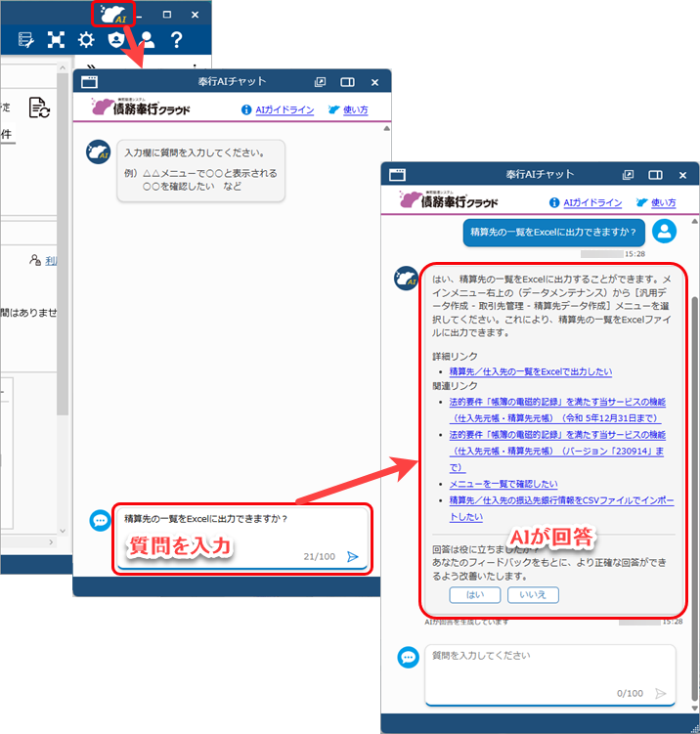Open the 令和5年12月31日まで legal requirement link
Viewport: 700px width, 734px height.
557,410
